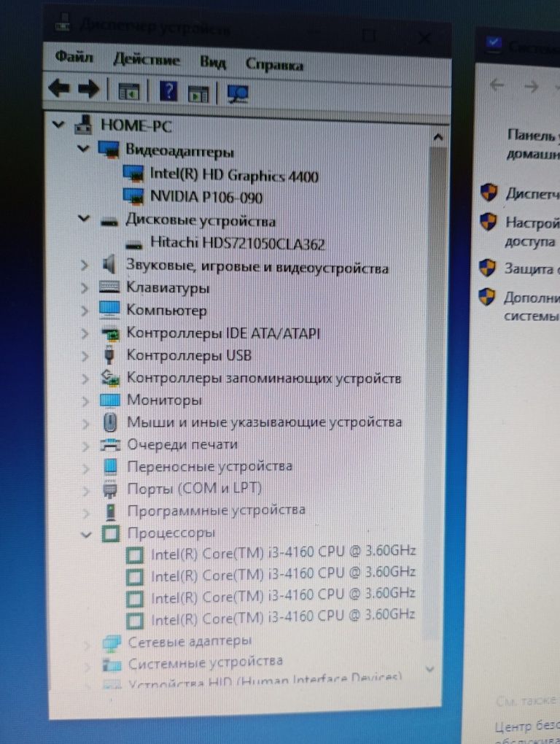Click the Контроллеры IDE ATA/ATAPI icon
This screenshot has height=744, width=560.
point(111,333)
